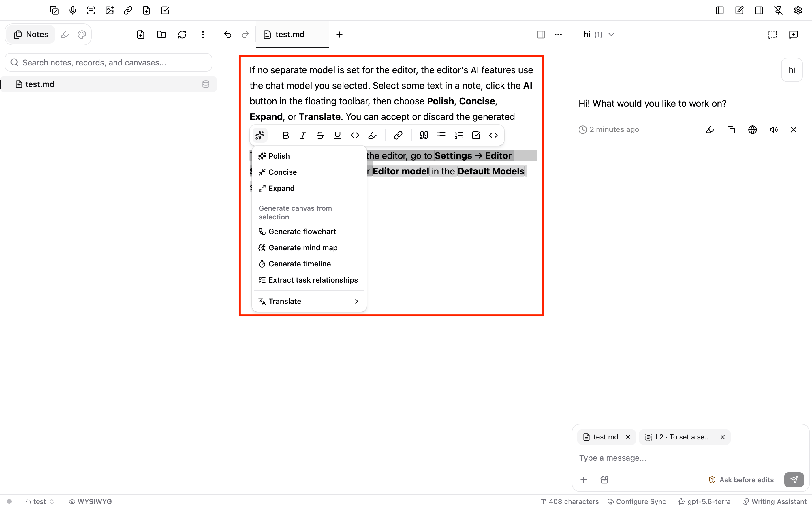Toggle Ask before edits mode

(741, 479)
